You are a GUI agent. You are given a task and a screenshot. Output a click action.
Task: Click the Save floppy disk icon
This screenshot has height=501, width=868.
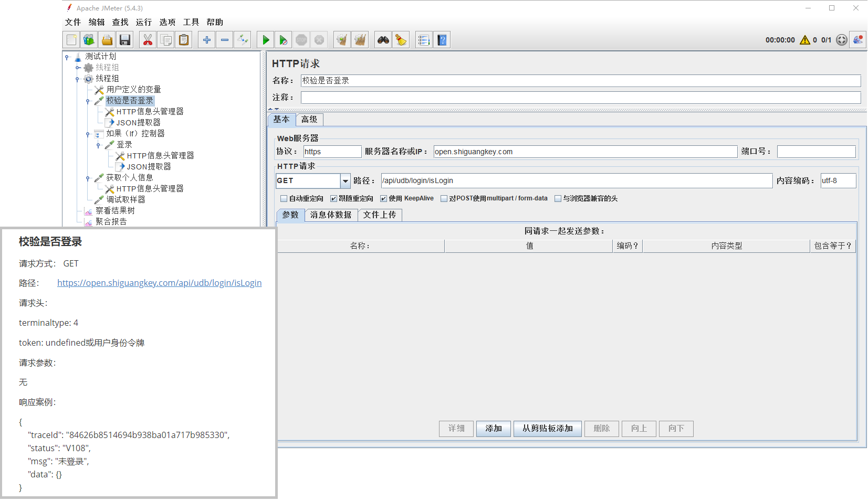[x=125, y=40]
